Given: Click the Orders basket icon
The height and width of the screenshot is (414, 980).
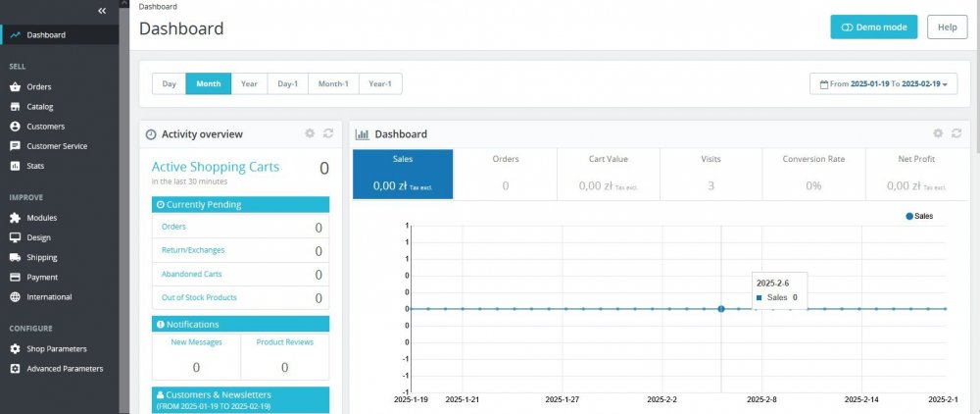Looking at the screenshot, I should 15,87.
